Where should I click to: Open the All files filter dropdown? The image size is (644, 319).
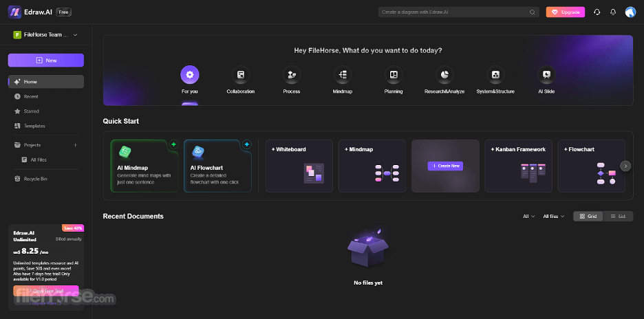pos(554,217)
